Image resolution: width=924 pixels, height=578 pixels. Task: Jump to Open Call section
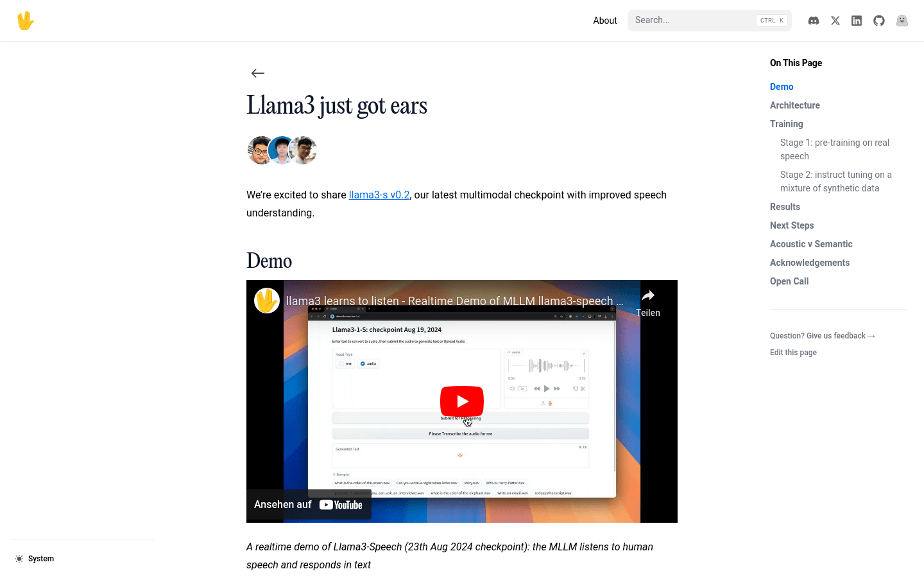(x=789, y=281)
